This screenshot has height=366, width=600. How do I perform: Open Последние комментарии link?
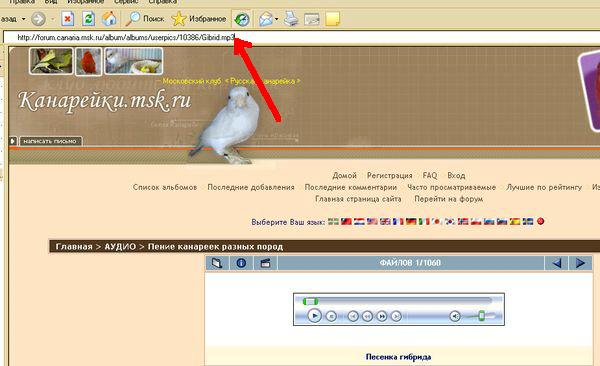[351, 187]
